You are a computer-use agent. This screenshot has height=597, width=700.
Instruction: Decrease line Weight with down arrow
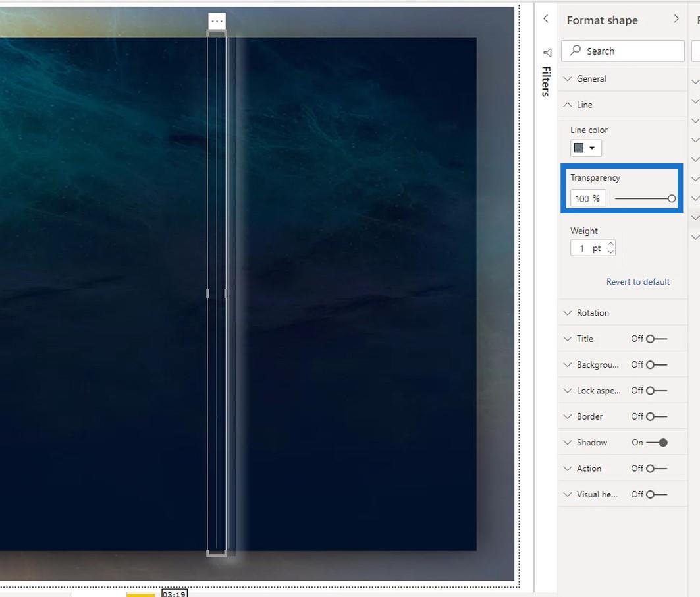pos(610,252)
